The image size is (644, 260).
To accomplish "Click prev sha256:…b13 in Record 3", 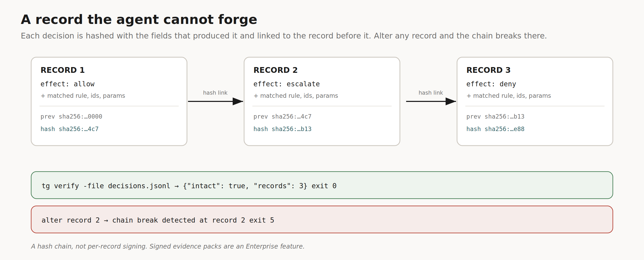I will pos(495,116).
